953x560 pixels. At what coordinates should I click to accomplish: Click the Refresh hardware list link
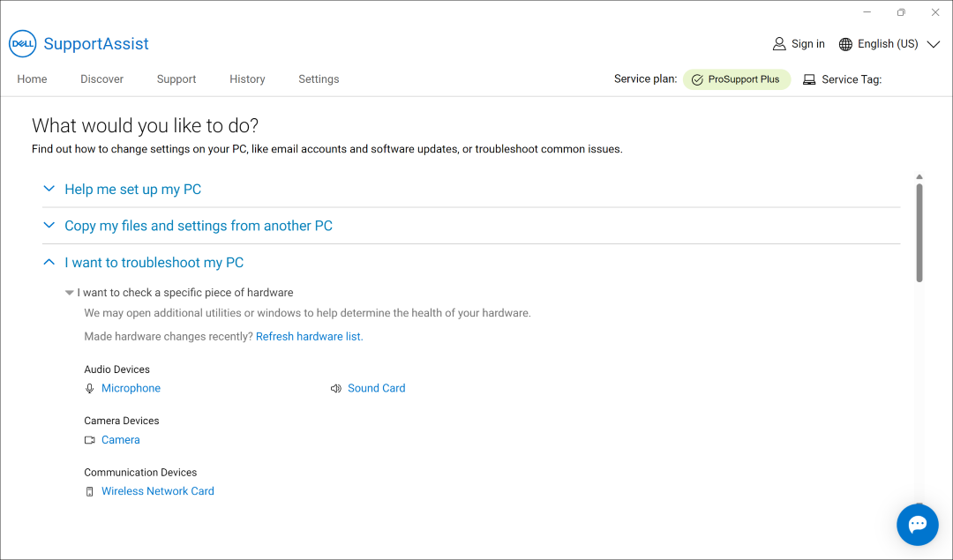309,336
